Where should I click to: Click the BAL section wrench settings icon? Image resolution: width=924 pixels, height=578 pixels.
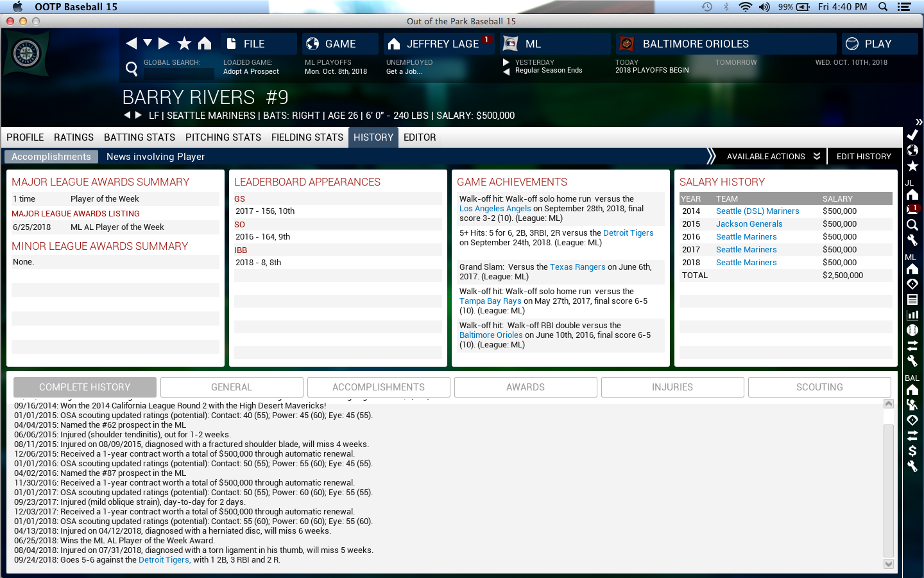[912, 466]
